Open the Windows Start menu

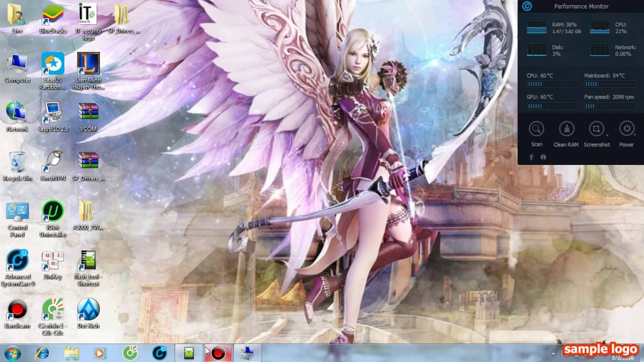point(12,353)
